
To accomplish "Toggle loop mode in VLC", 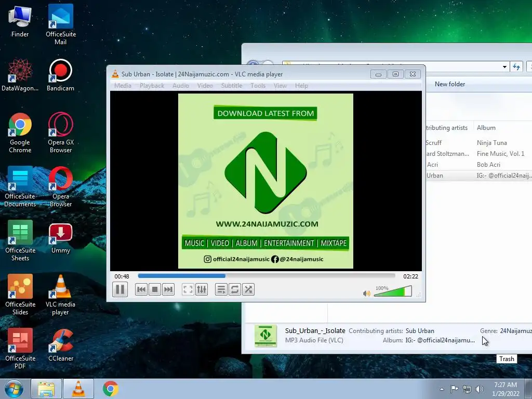I will click(234, 289).
